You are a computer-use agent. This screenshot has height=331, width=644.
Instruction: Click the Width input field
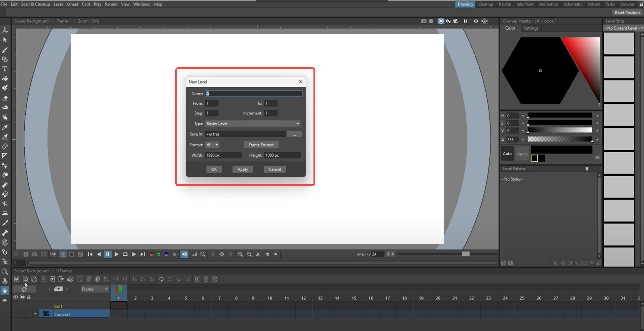(223, 155)
